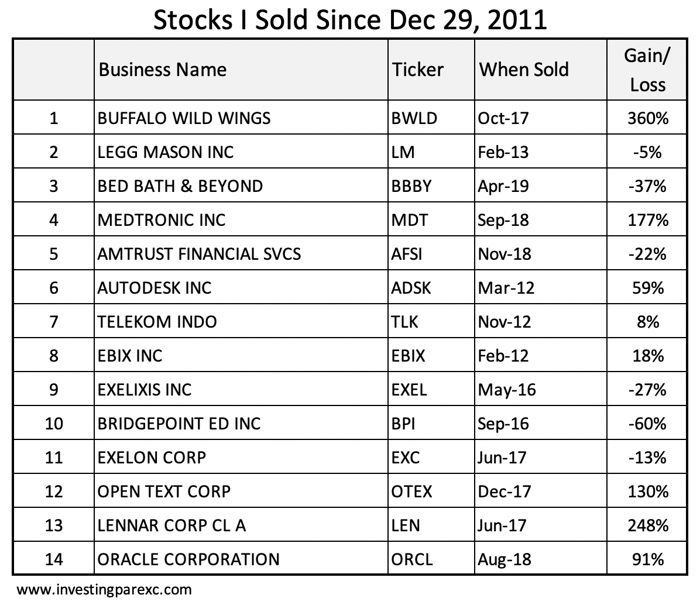Select the Gain/Loss column header
The width and height of the screenshot is (700, 605).
647,70
